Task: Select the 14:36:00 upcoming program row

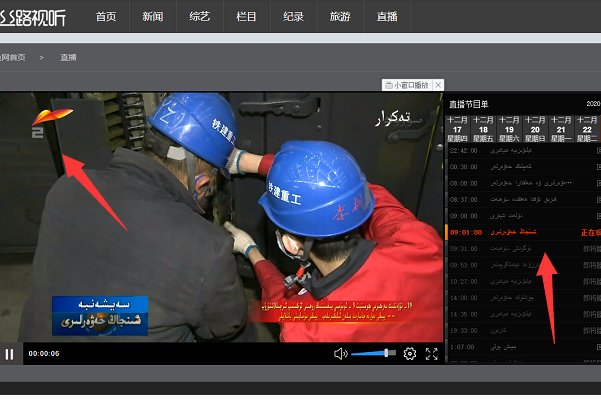Action: [x=524, y=314]
